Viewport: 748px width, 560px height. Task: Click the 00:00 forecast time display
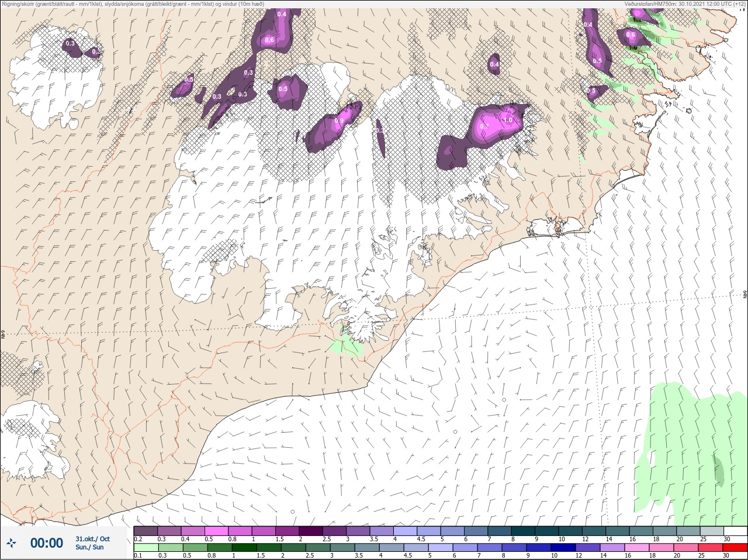click(x=46, y=543)
